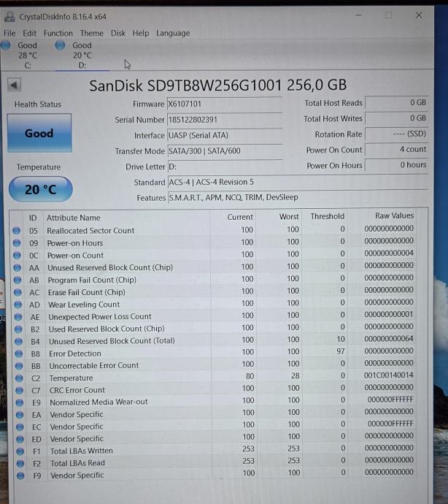This screenshot has height=504, width=448.
Task: Click status dot for Temperature attribute row
Action: (19, 378)
